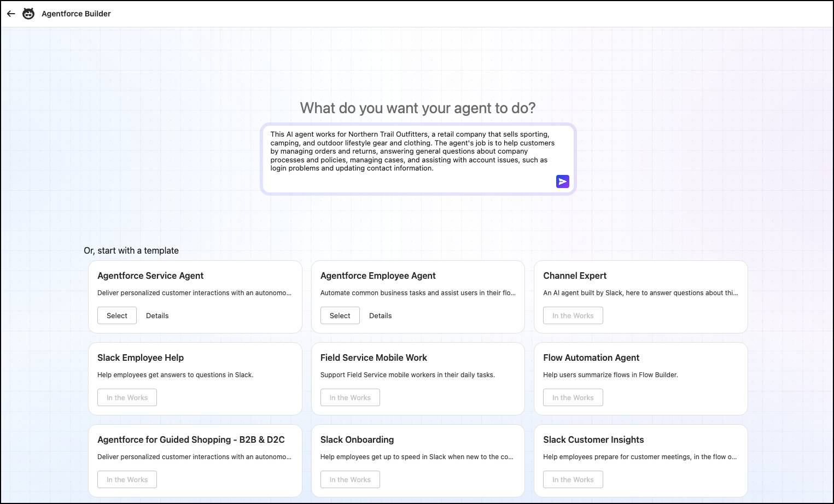Click the 'What do you want your agent to do?' heading
Image resolution: width=834 pixels, height=504 pixels.
coord(418,108)
